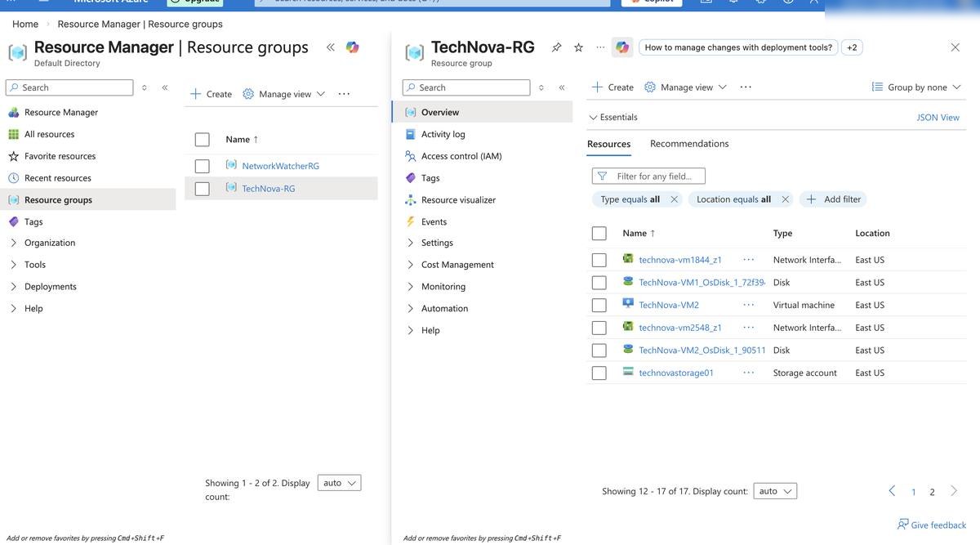
Task: Open TechNova-VM2 virtual machine
Action: pyautogui.click(x=669, y=305)
